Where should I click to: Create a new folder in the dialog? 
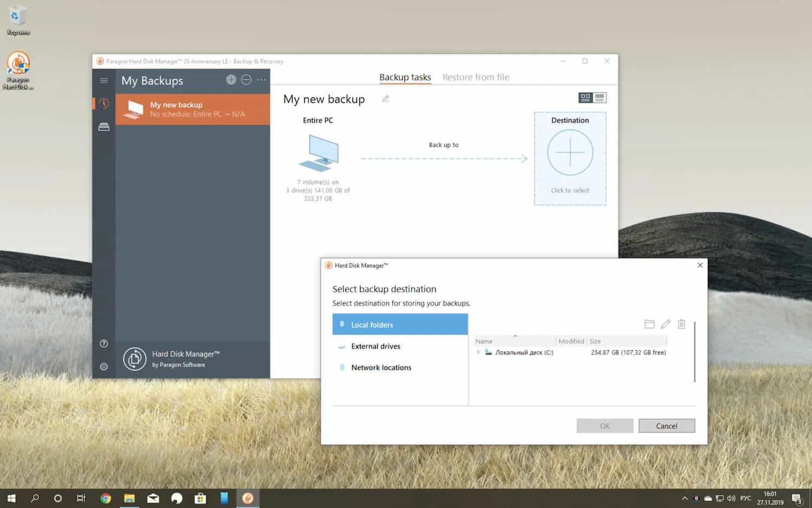coord(650,324)
